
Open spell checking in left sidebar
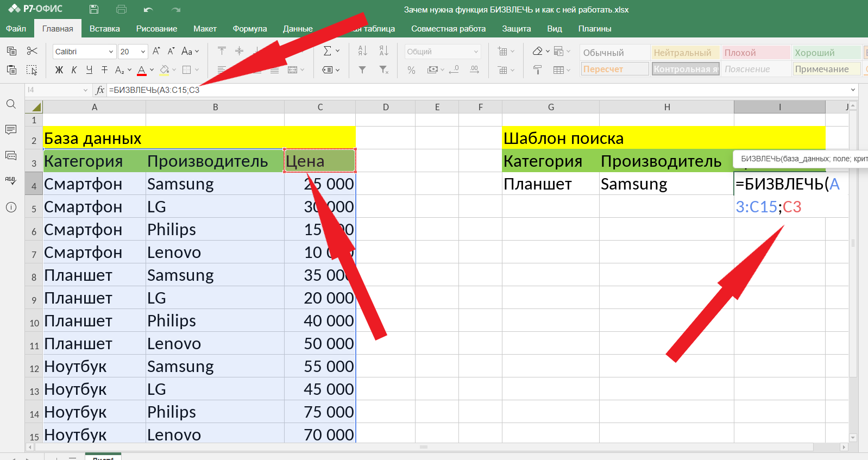pos(11,181)
